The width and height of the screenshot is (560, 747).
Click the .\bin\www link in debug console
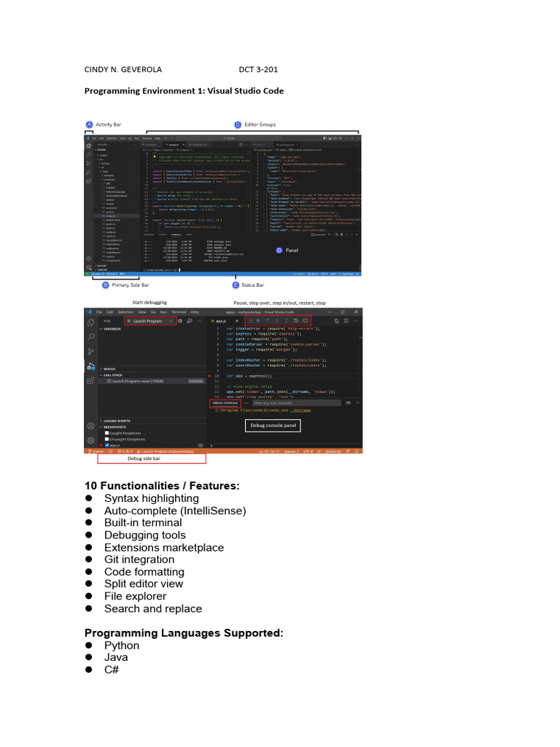point(301,410)
